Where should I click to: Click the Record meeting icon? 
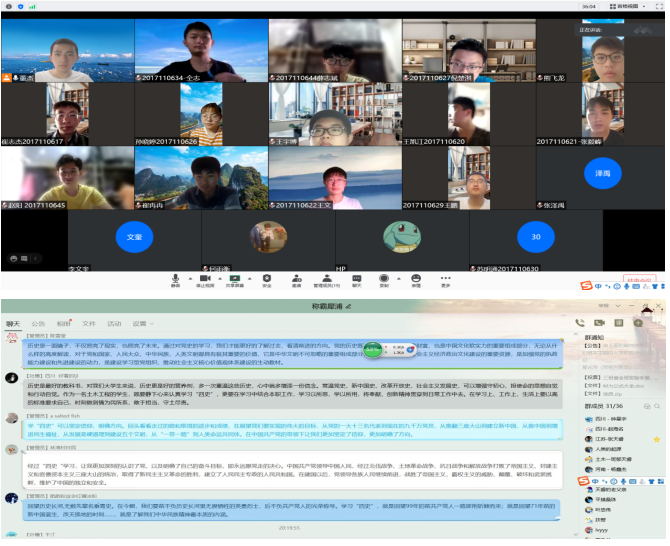pyautogui.click(x=385, y=278)
